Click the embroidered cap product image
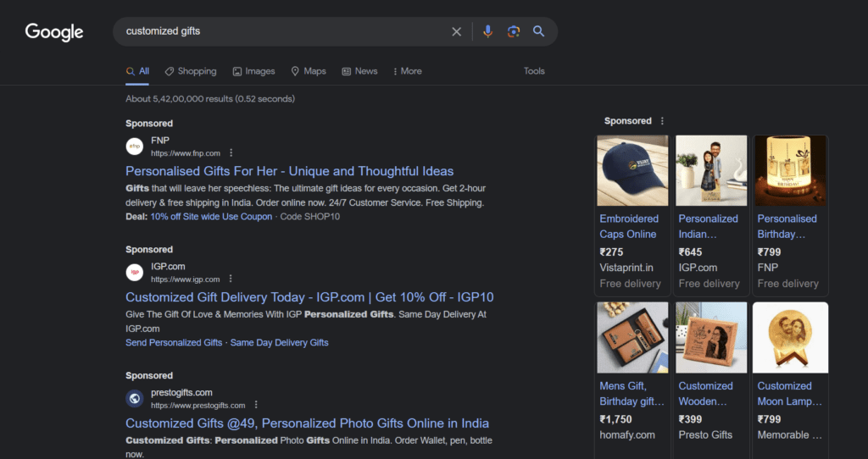The width and height of the screenshot is (868, 459). [x=632, y=171]
